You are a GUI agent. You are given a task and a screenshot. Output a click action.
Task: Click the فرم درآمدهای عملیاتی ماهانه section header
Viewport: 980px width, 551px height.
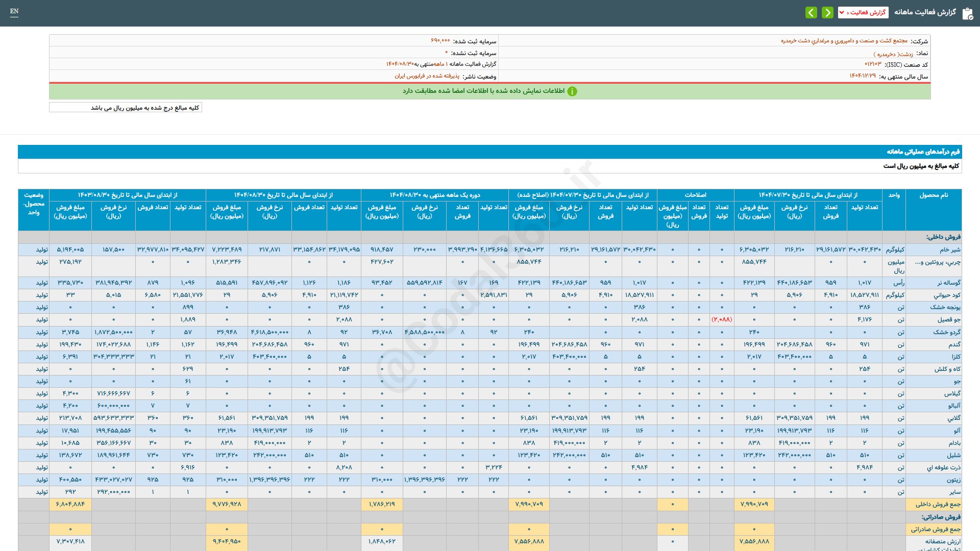[923, 152]
